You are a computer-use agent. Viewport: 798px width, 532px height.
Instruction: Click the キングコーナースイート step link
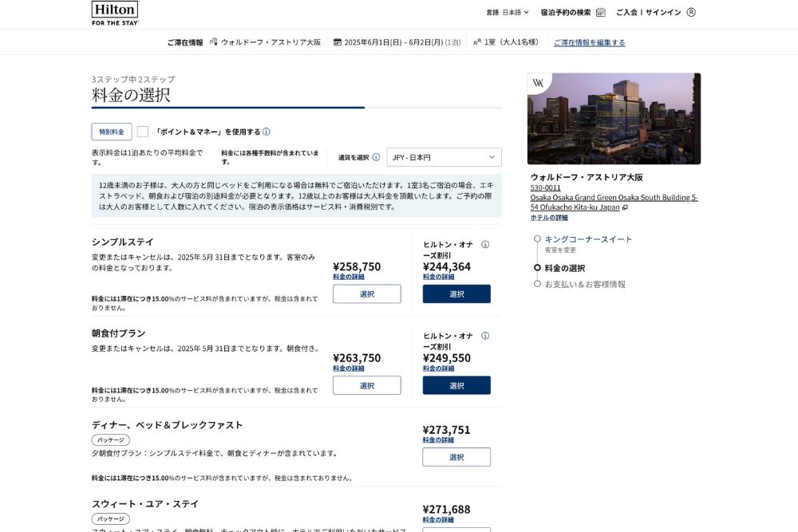(588, 239)
